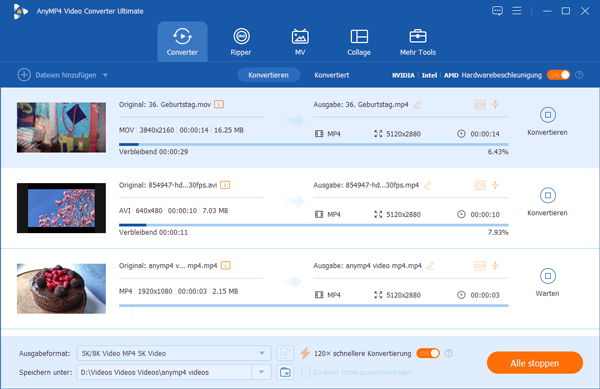Click the lightning bolt fast conversion icon
The image size is (600, 389).
(x=305, y=353)
